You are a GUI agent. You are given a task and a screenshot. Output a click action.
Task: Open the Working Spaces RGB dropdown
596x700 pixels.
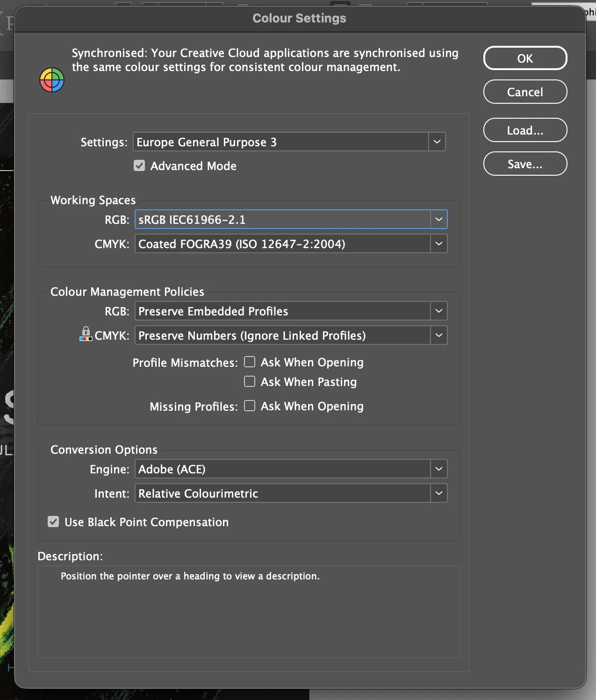(291, 220)
